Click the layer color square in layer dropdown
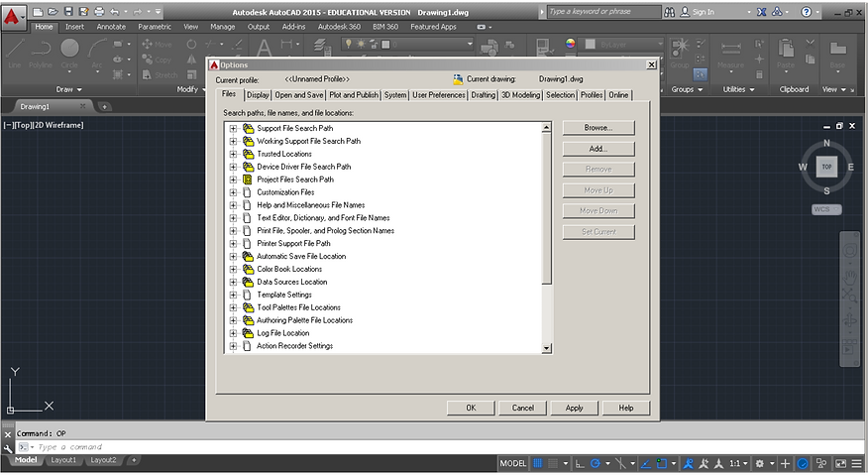Screen dimensions: 868x476 (x=385, y=44)
